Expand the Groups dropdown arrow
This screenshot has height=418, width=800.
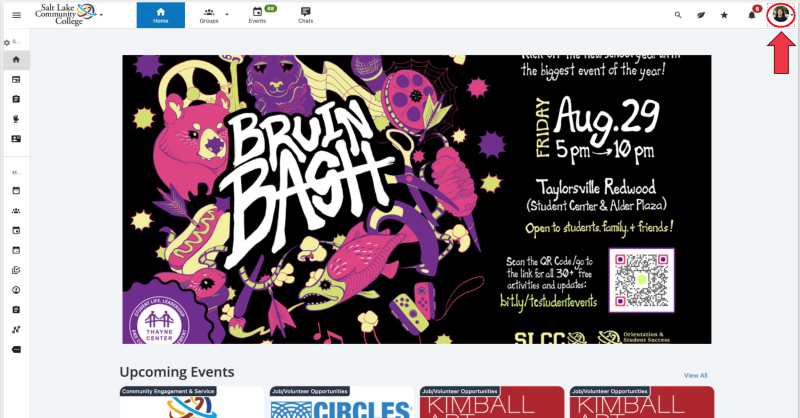tap(227, 15)
